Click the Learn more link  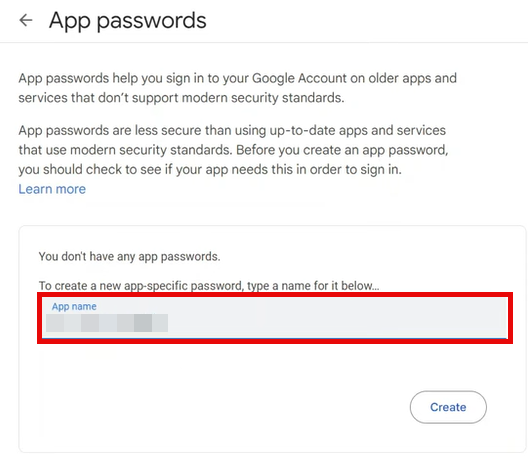pos(52,189)
